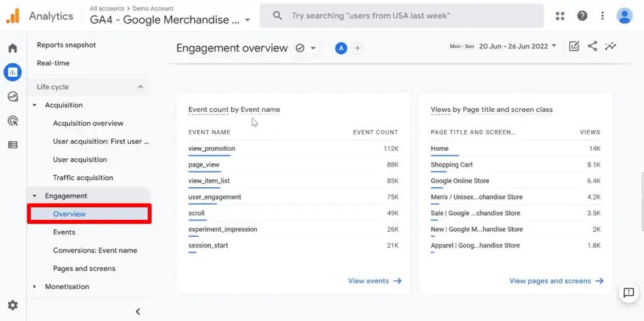Screen dimensions: 644x321
Task: Click the Apparel | Goog...handise Store row
Action: coord(516,246)
